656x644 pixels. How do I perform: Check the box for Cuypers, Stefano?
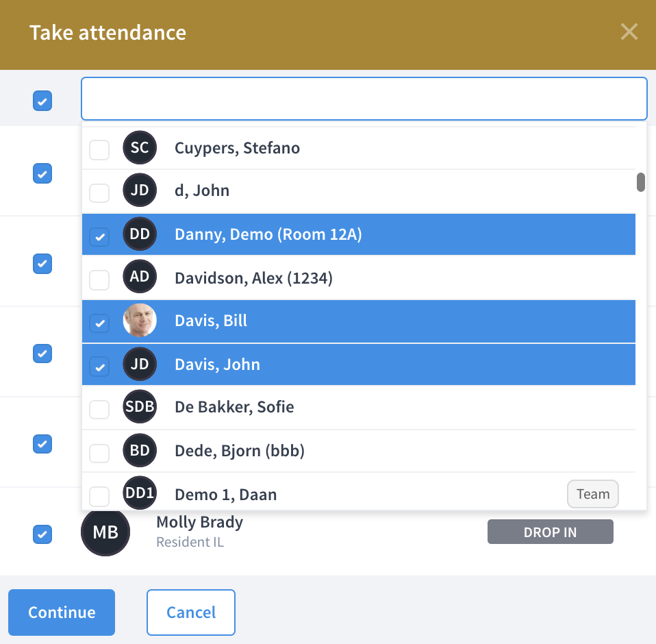pos(99,150)
